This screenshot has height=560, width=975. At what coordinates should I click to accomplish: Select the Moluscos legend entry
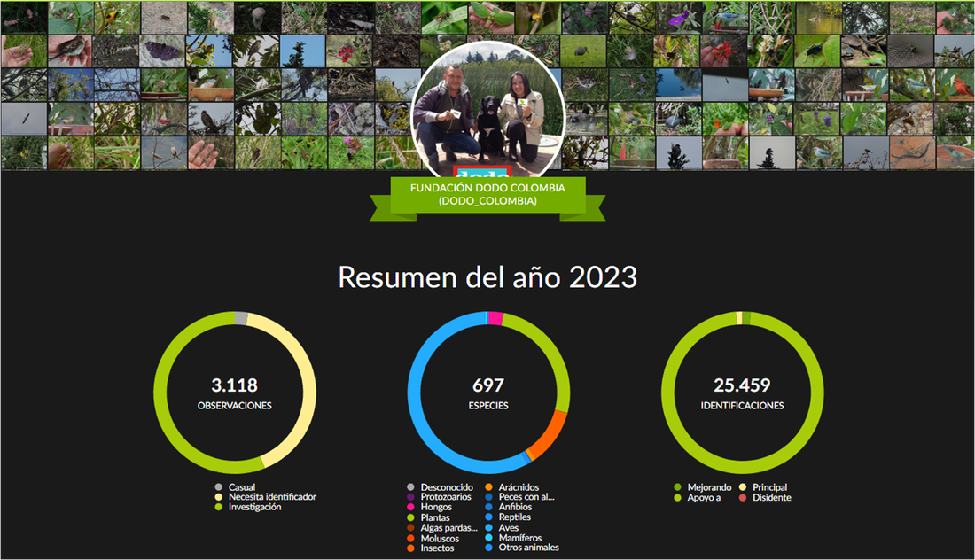pos(433,538)
